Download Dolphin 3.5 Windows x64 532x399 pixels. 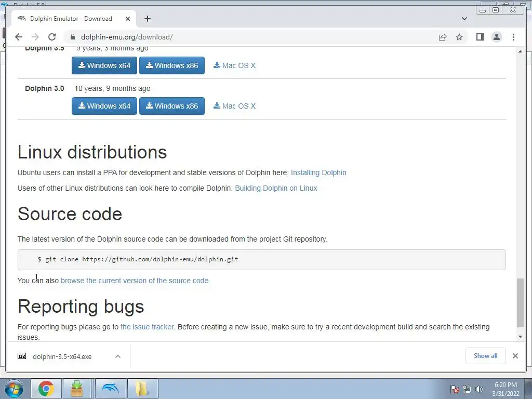[104, 65]
